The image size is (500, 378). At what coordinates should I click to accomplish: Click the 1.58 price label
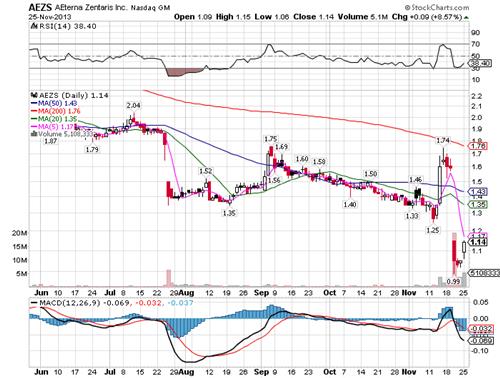319,162
